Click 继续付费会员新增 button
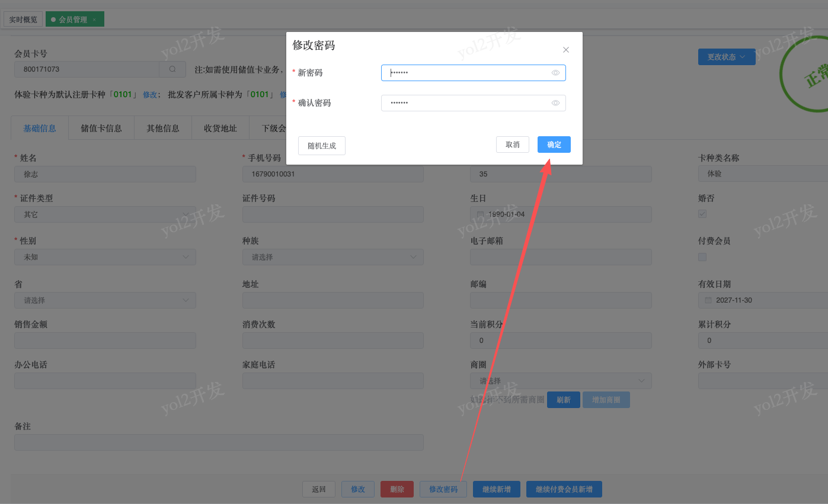Viewport: 828px width, 504px height. (x=564, y=489)
